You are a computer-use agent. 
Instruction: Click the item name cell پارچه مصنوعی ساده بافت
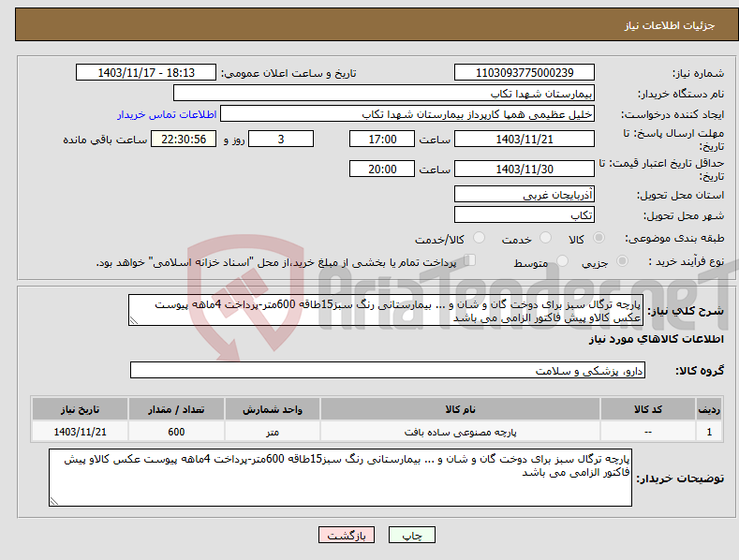coord(460,432)
